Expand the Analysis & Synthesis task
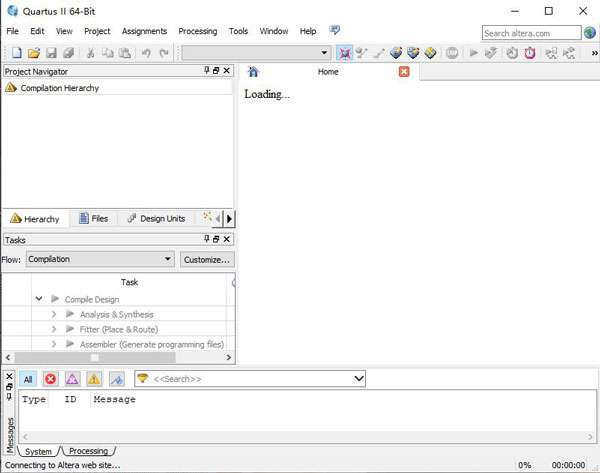 [x=54, y=314]
